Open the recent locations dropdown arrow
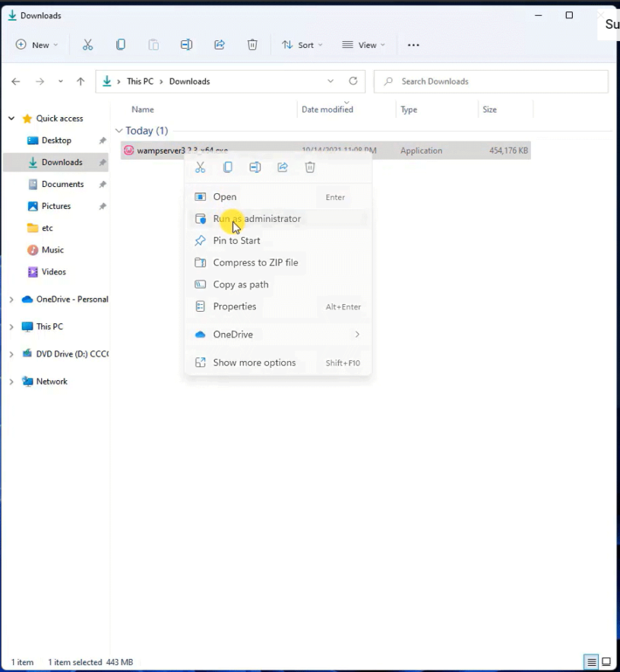620x672 pixels. (x=61, y=81)
